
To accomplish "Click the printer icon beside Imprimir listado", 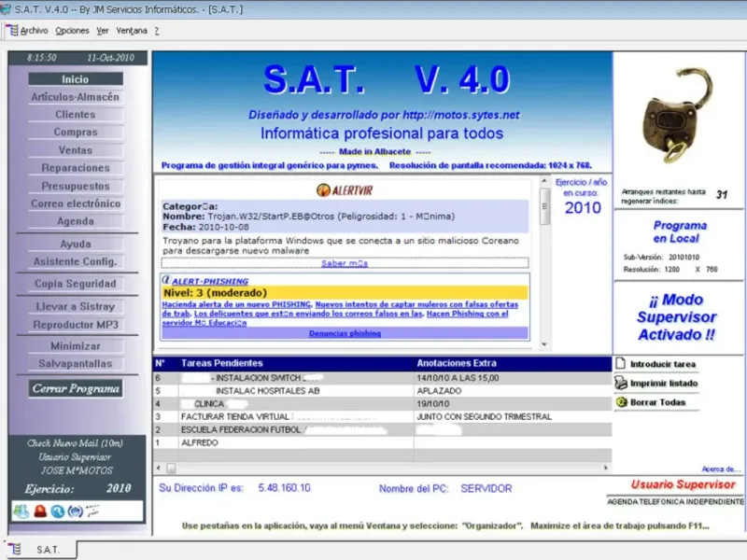I will point(621,383).
